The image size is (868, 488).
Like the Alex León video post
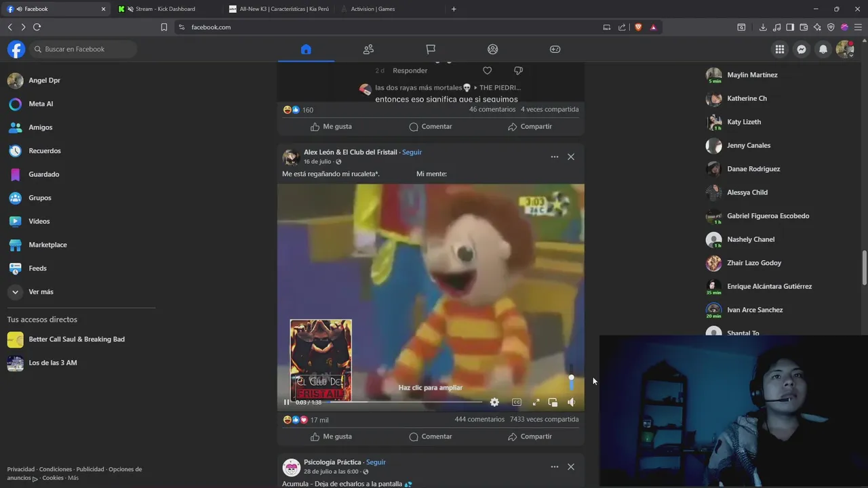point(331,436)
